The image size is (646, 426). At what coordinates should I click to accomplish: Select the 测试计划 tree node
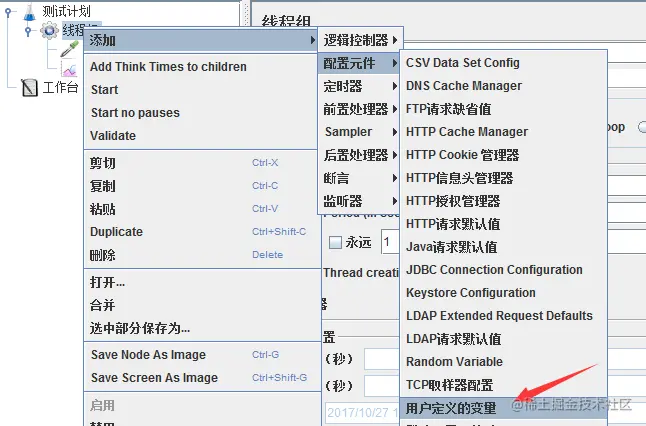coord(66,11)
